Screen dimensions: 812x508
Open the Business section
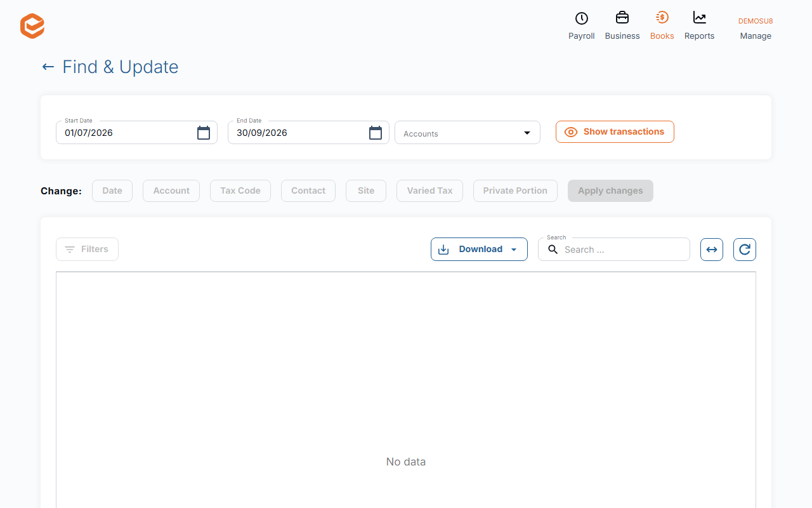click(622, 26)
